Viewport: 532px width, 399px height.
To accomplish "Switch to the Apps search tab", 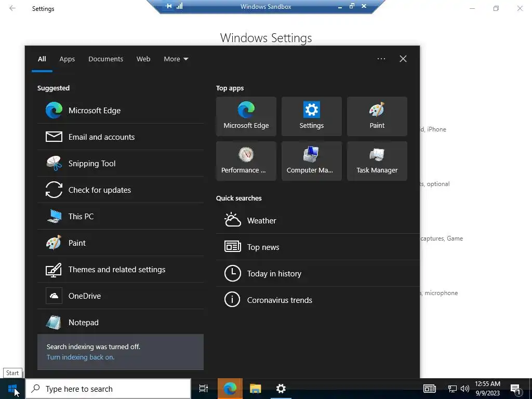I will (x=67, y=59).
